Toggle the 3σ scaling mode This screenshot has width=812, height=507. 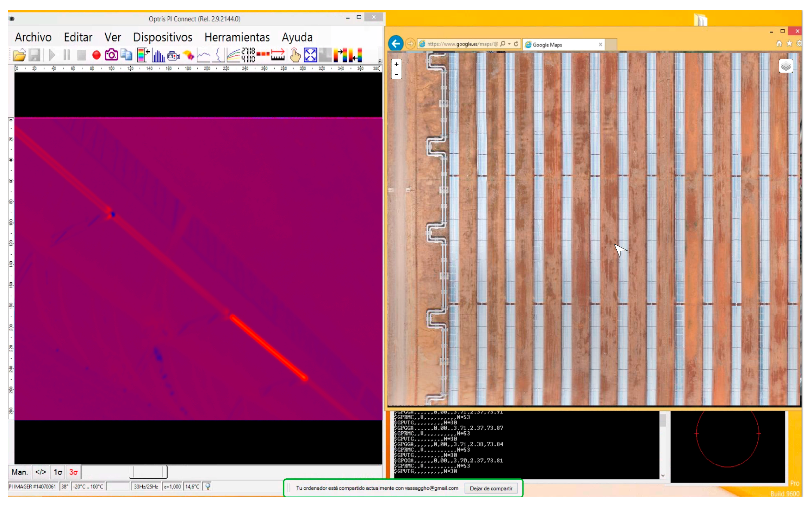(x=73, y=472)
